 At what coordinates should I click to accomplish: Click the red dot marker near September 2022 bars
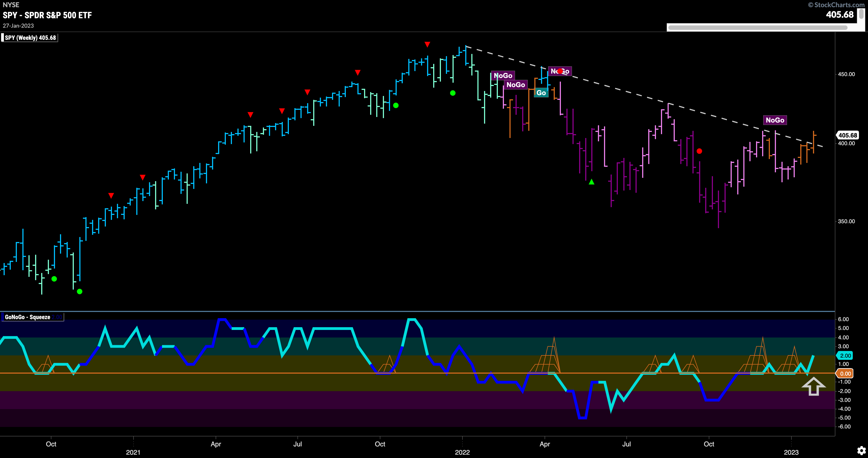click(699, 151)
